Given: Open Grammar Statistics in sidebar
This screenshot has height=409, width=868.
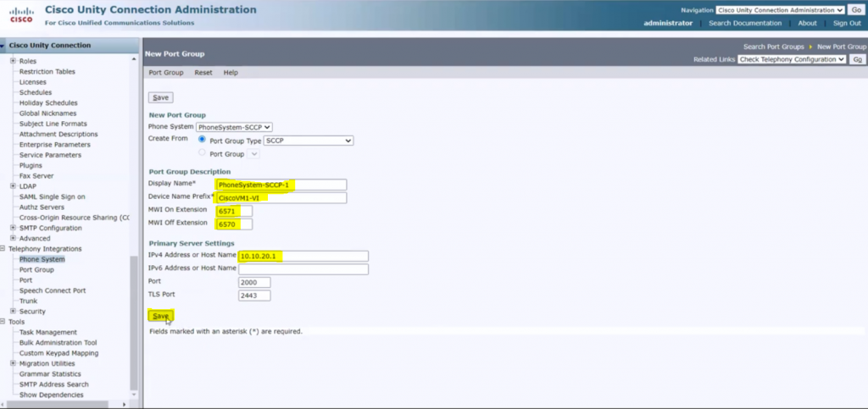Looking at the screenshot, I should (50, 374).
